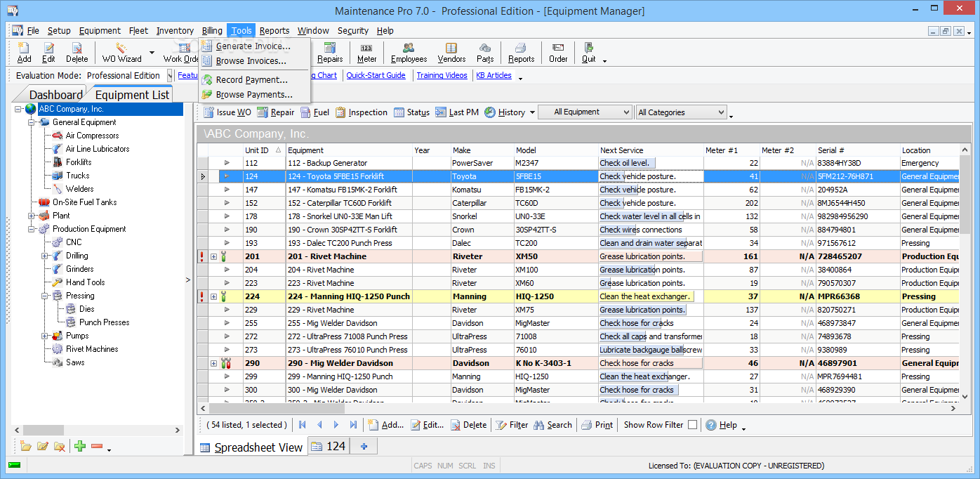Open the Repairs toolbar icon

[x=330, y=53]
